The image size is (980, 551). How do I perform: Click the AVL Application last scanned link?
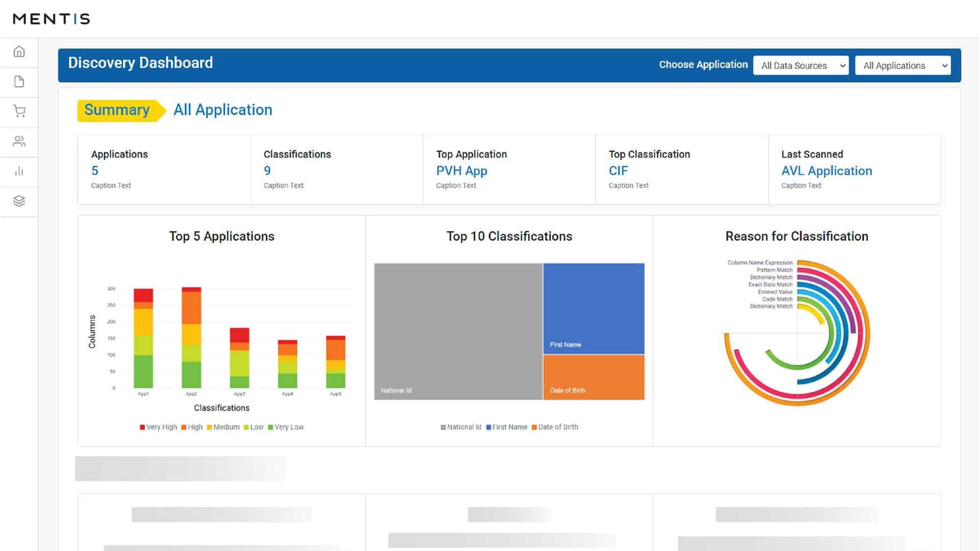[x=827, y=171]
